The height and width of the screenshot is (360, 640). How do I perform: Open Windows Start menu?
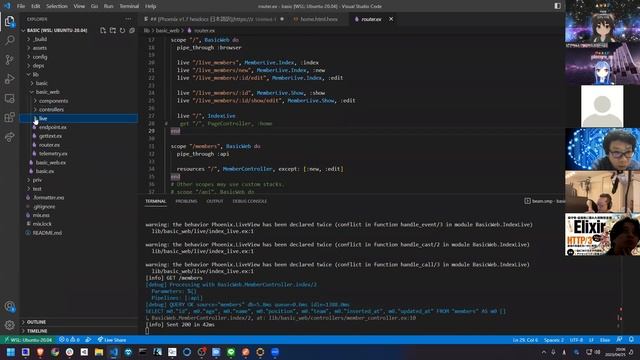(x=11, y=352)
